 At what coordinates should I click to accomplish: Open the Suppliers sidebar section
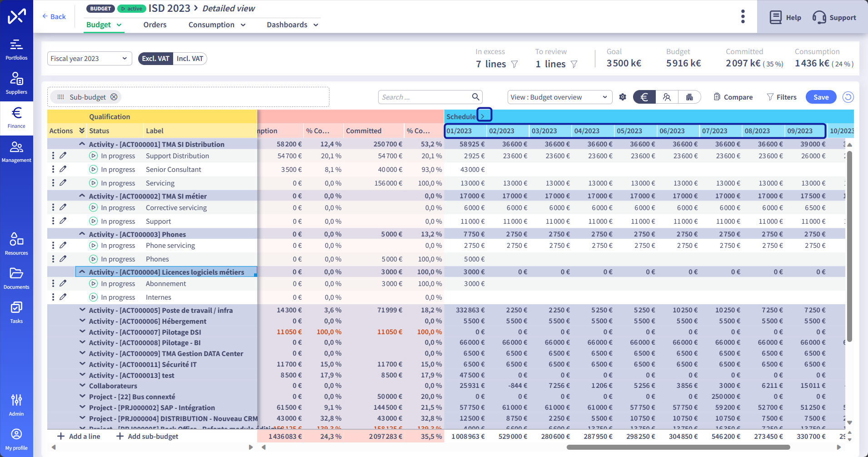tap(16, 84)
